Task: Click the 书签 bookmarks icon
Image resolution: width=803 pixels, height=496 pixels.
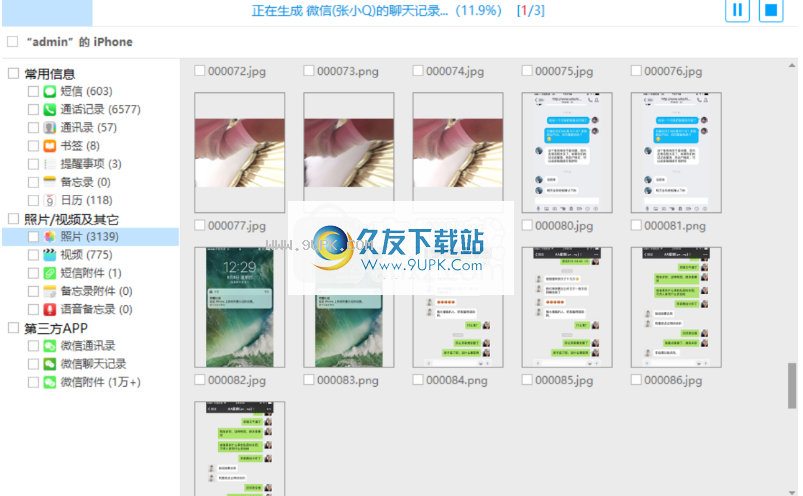Action: click(50, 146)
